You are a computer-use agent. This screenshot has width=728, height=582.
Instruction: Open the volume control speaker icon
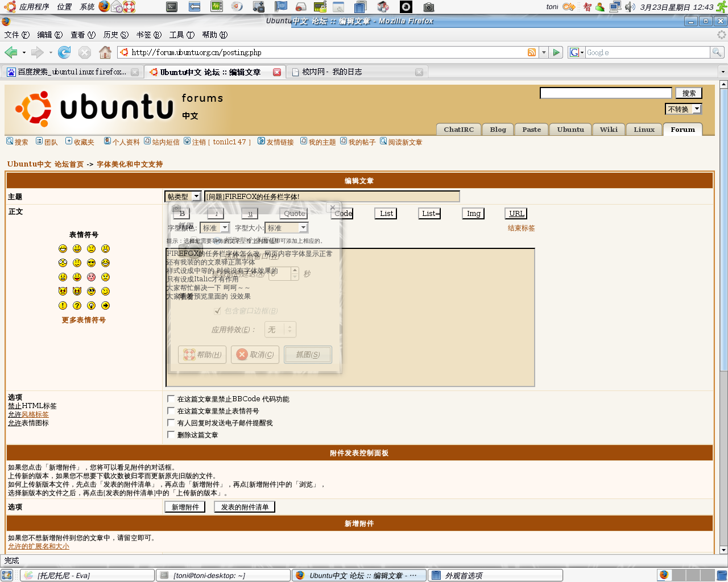[x=630, y=7]
